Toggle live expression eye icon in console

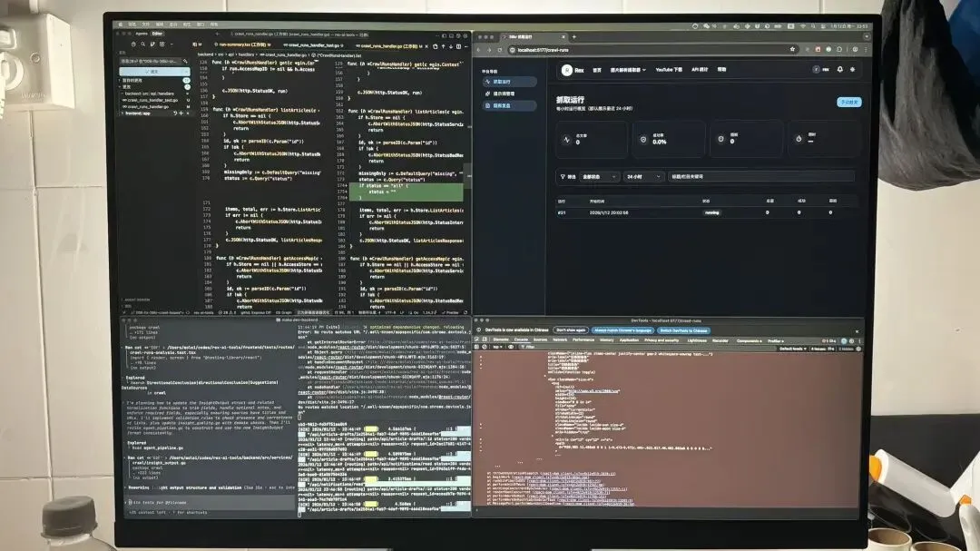pos(511,347)
